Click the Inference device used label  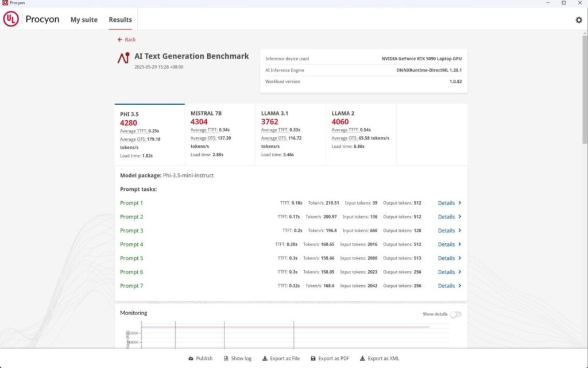[x=287, y=59]
